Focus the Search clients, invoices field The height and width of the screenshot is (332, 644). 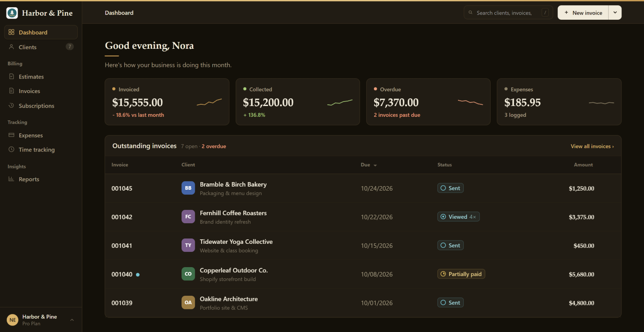pyautogui.click(x=508, y=12)
